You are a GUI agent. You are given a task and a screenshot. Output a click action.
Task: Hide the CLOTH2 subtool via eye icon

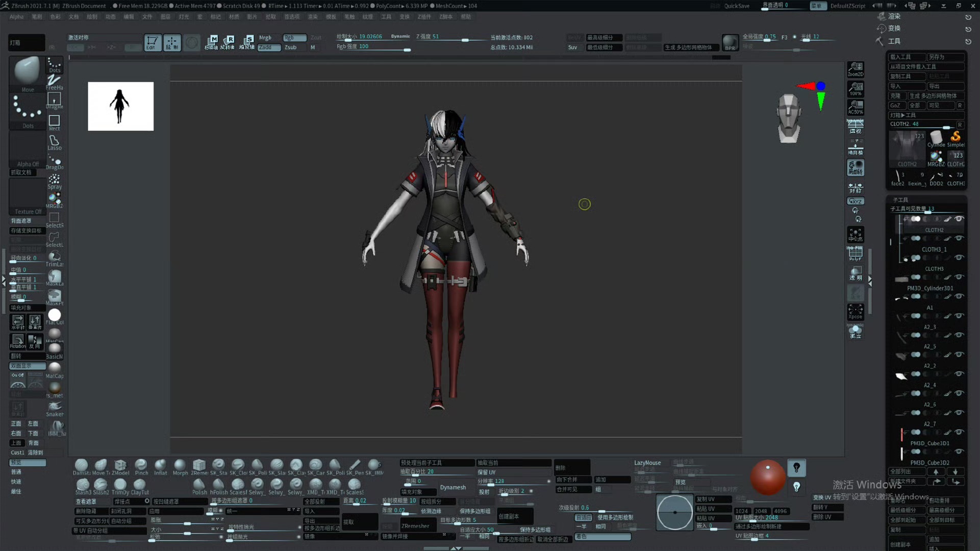point(959,219)
